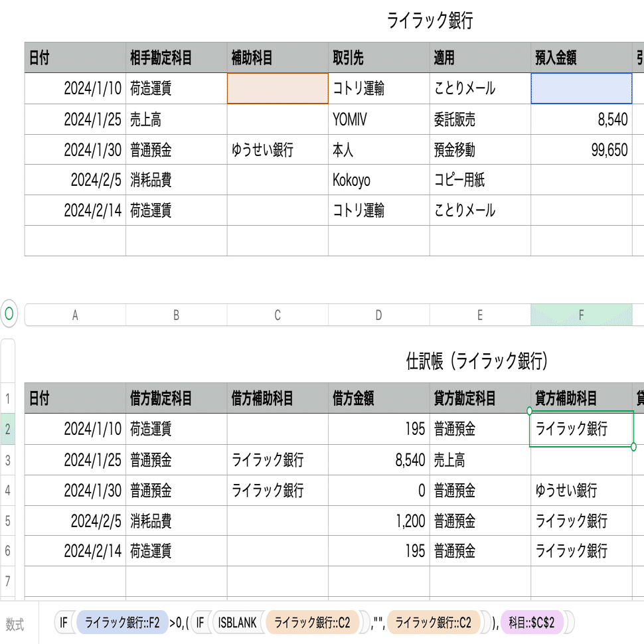Select the 8,540 cell under 預入金額
Image resolution: width=644 pixels, height=644 pixels.
(x=581, y=120)
